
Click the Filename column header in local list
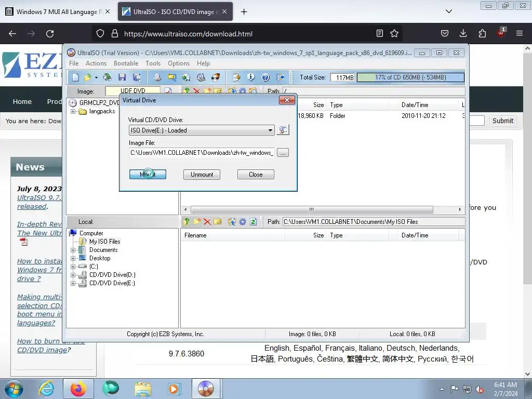click(233, 235)
